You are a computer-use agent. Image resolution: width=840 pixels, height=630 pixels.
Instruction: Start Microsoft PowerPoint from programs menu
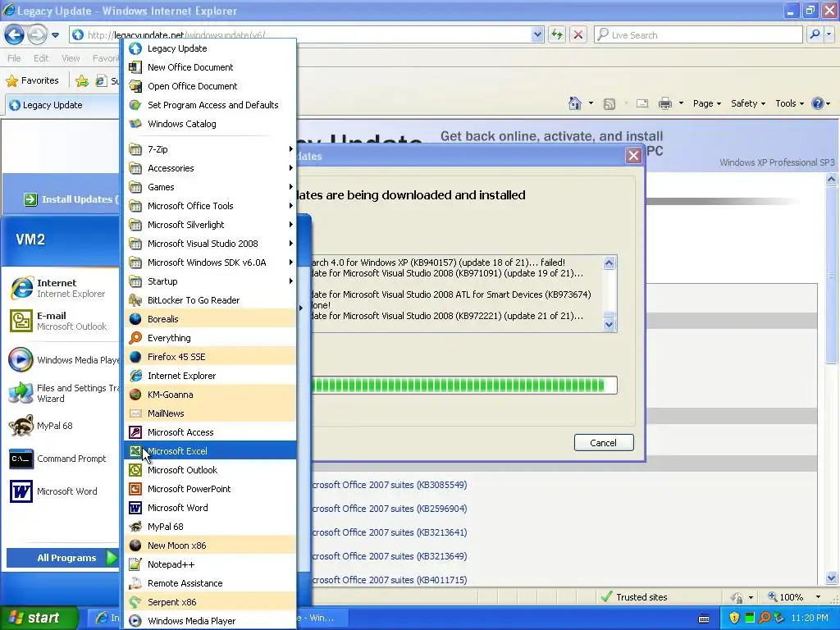(x=210, y=489)
